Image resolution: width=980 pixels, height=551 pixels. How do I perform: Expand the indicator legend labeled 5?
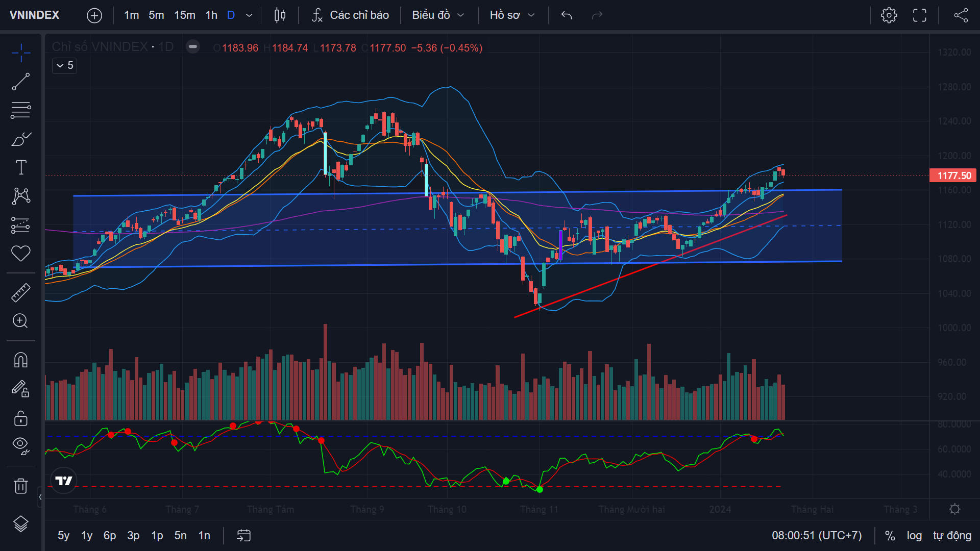point(64,65)
